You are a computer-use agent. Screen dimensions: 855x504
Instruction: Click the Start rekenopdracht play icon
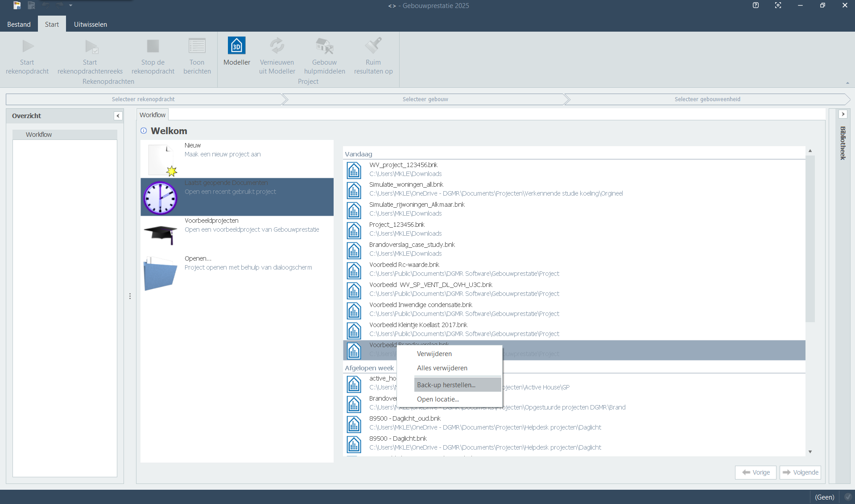point(28,46)
